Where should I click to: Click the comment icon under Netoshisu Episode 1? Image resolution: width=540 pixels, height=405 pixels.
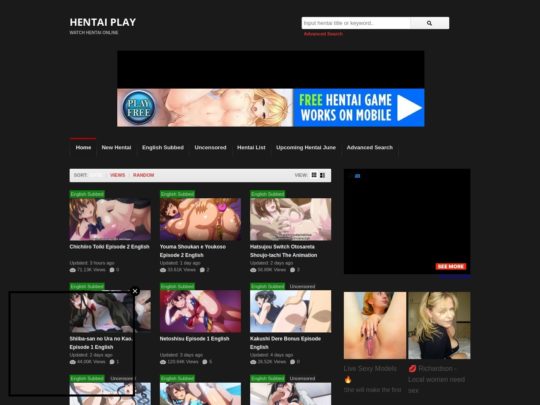tap(205, 362)
